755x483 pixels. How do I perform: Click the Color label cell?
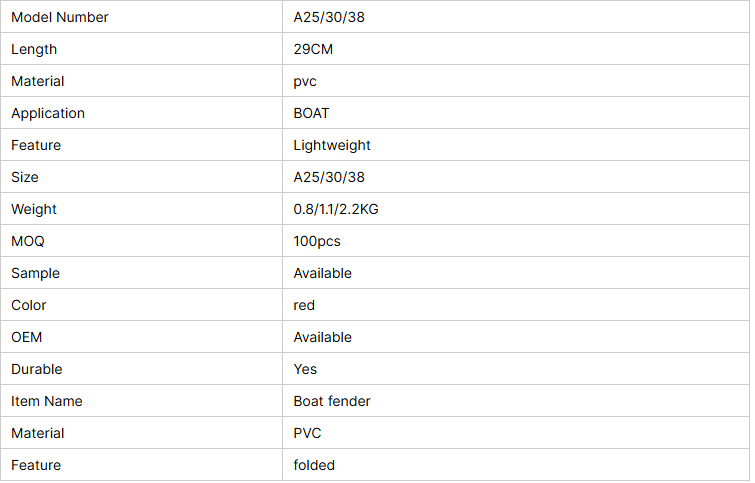[29, 305]
